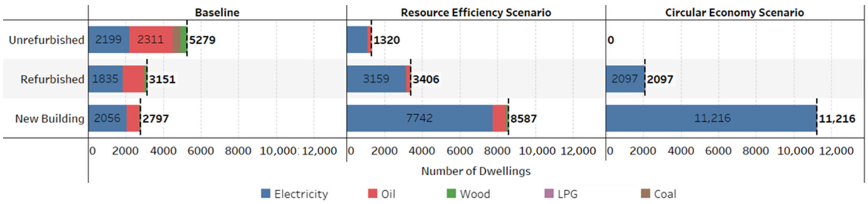Viewport: 868px width, 204px height.
Task: Click the Wood legend color swatch
Action: point(451,193)
